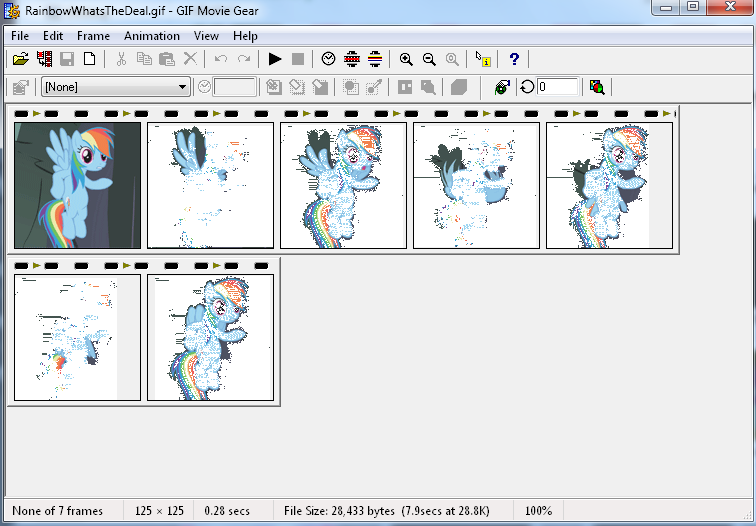Select the fourth frame thumbnail in top row

coord(477,186)
